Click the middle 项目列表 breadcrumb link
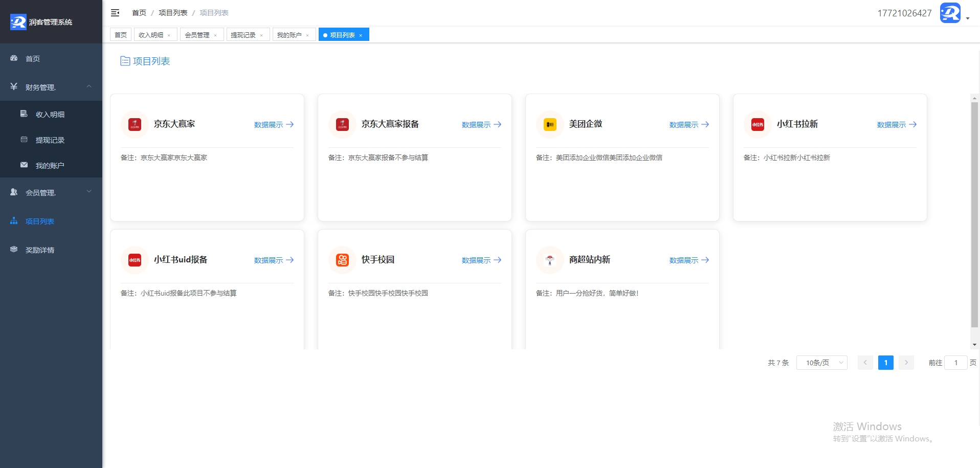 point(173,13)
